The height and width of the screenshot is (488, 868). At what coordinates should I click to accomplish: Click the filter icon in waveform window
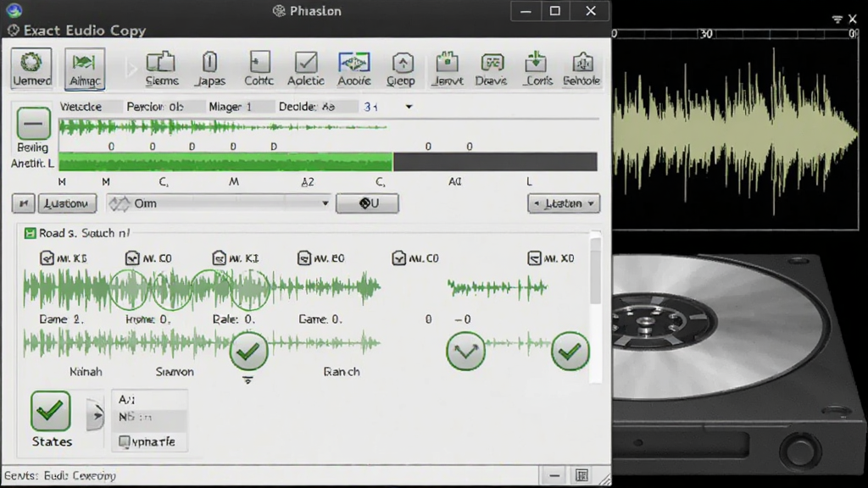(837, 19)
